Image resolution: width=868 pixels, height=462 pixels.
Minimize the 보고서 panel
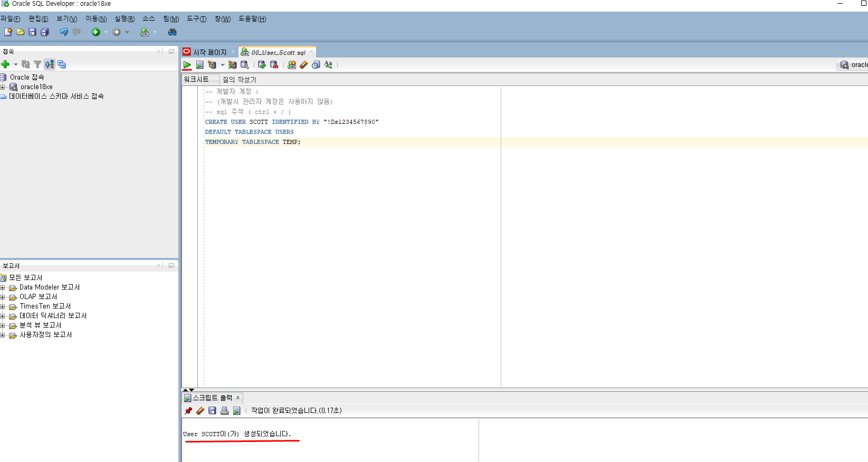(x=171, y=265)
